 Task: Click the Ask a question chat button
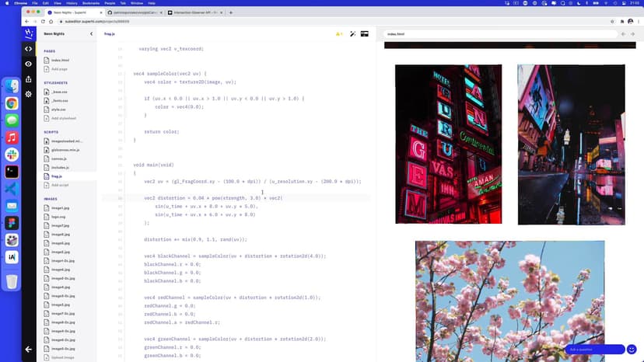(594, 350)
